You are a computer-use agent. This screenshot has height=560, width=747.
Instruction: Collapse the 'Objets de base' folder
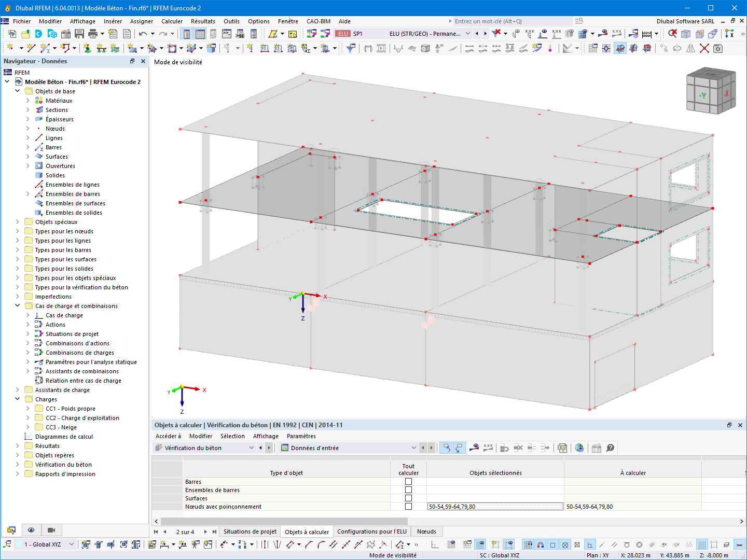point(18,91)
